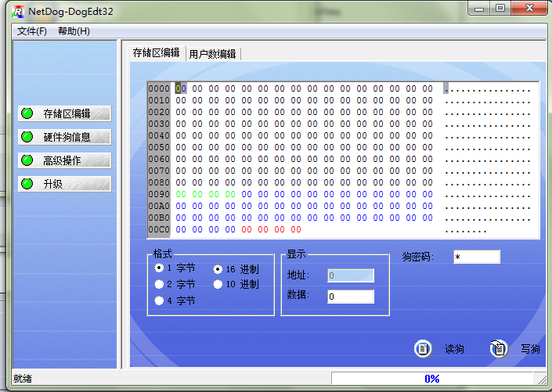Click the row offset label 0040
552x392 pixels.
pos(159,135)
